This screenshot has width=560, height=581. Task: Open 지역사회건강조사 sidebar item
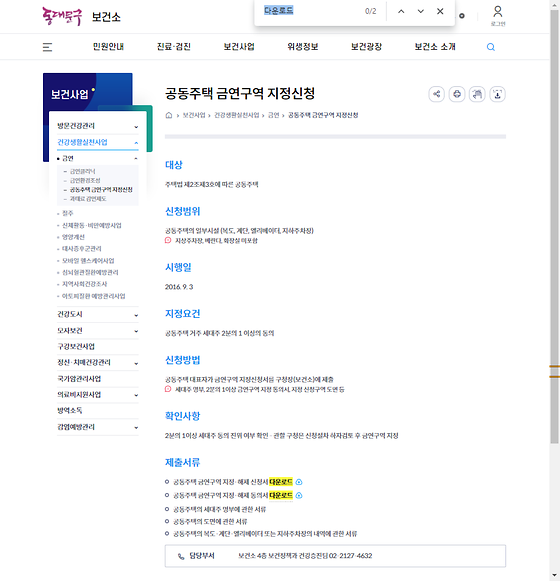point(85,284)
